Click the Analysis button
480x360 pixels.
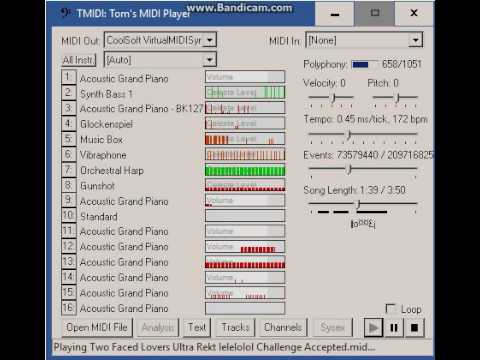158,328
